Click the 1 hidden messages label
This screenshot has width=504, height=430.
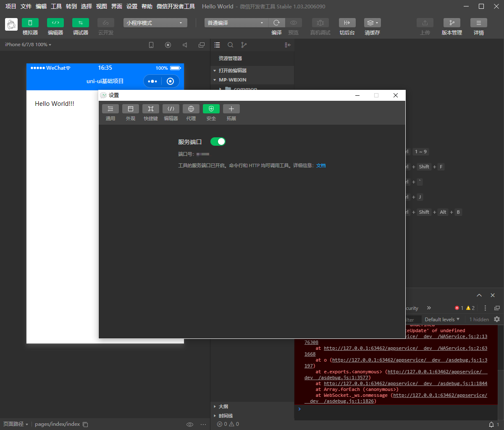(479, 320)
